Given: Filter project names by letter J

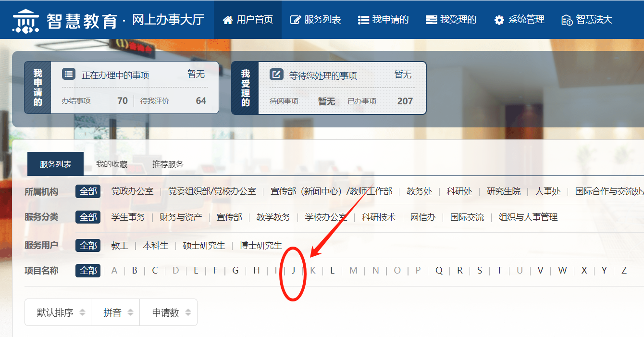Looking at the screenshot, I should pos(293,270).
